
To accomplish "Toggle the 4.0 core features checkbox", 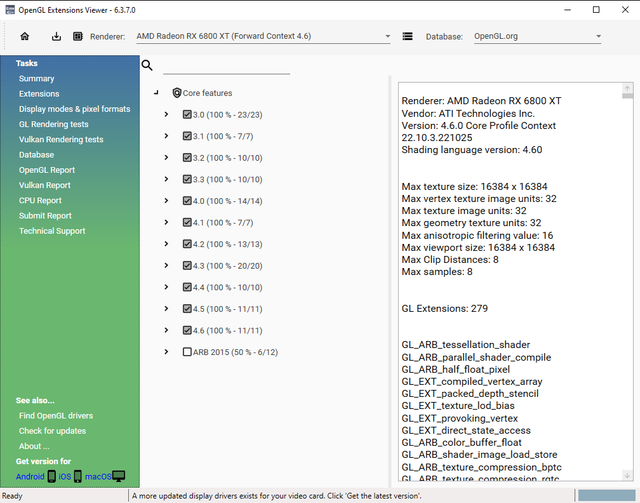I will point(187,201).
